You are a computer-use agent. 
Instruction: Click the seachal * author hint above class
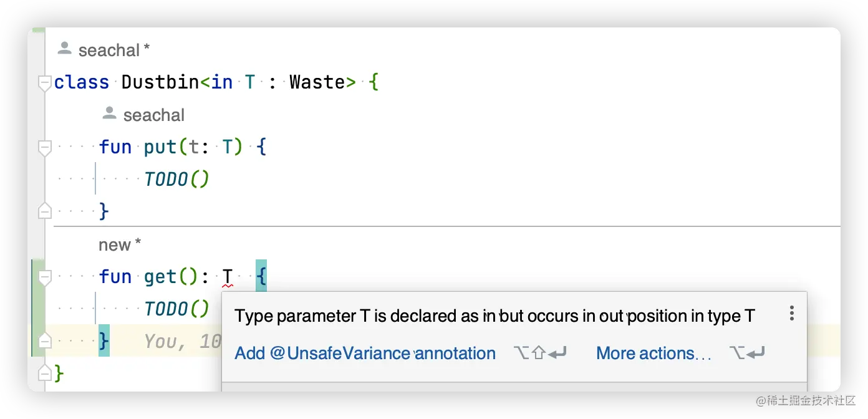pos(114,50)
